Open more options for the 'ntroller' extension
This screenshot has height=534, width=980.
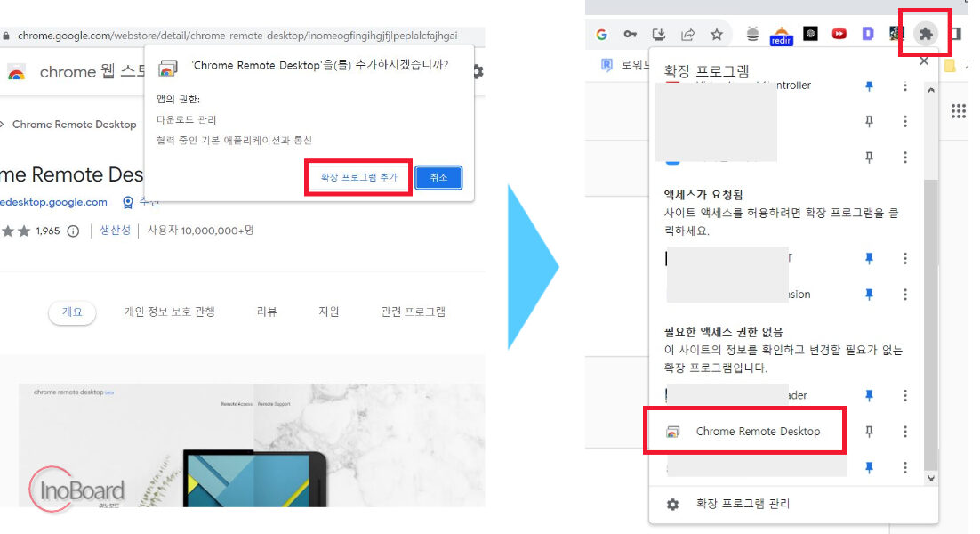click(x=905, y=86)
